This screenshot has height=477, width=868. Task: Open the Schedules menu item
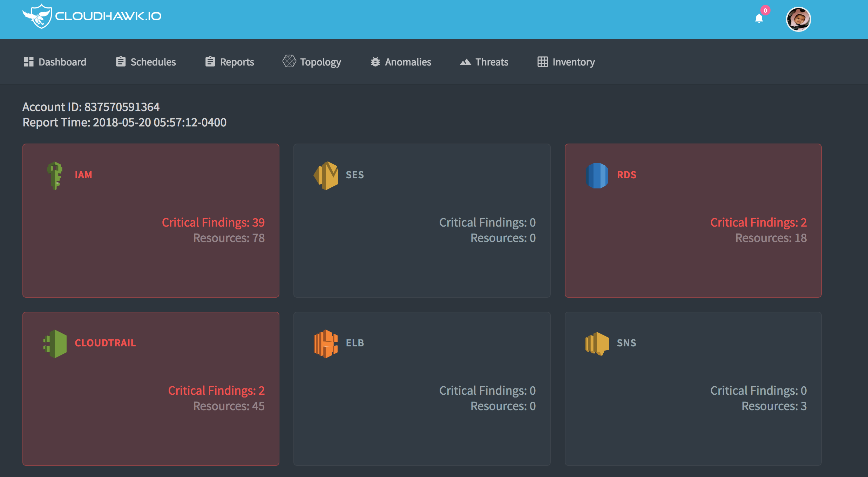[x=153, y=62]
